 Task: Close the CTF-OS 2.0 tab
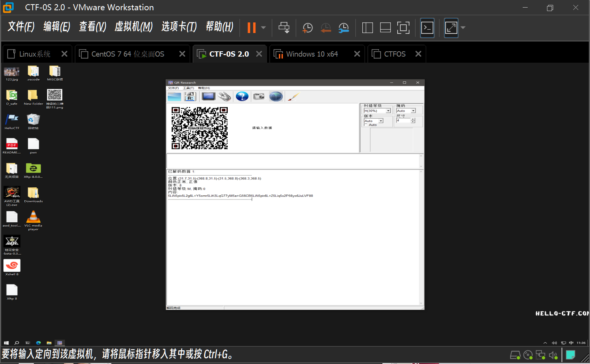click(x=259, y=54)
